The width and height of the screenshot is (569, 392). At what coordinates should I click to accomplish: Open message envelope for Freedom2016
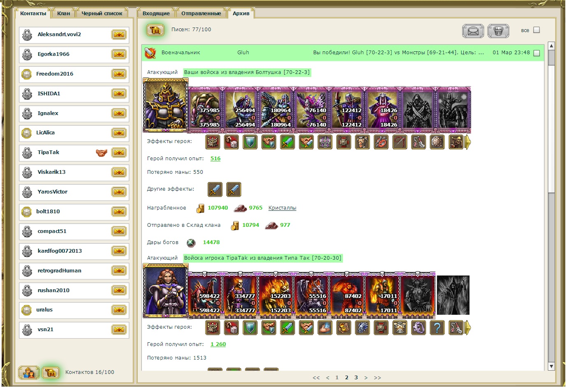119,74
